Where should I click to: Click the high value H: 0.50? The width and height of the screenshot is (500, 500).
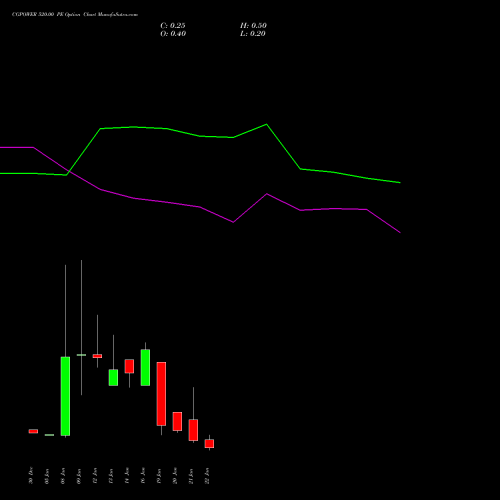(253, 26)
